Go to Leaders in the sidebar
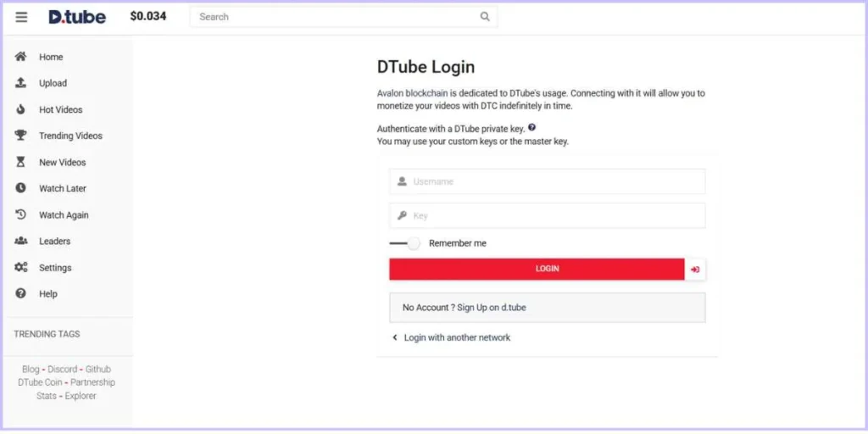The width and height of the screenshot is (868, 434). pos(54,242)
